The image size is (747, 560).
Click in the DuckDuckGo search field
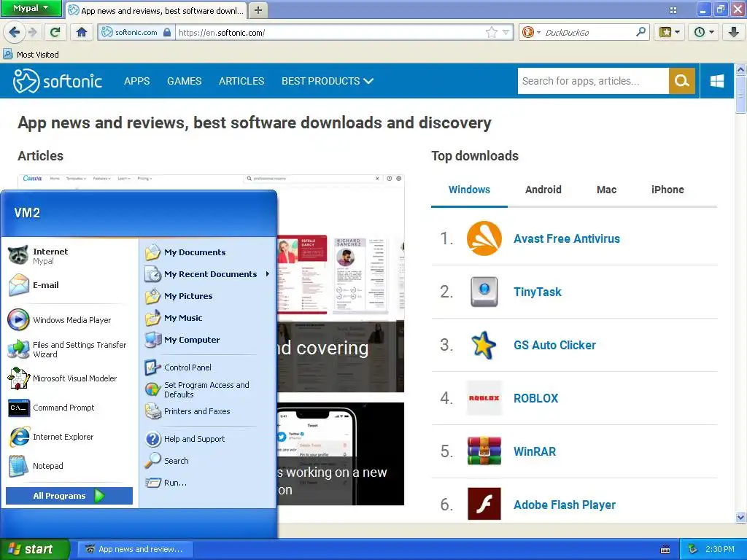(589, 32)
